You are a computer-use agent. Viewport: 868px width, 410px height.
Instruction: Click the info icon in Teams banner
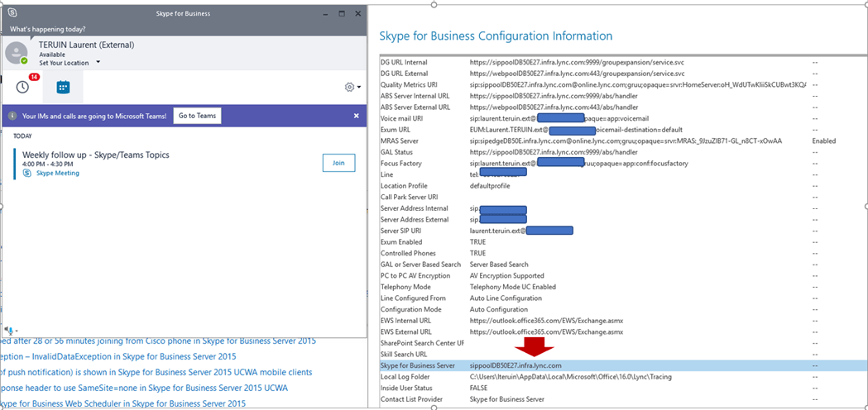tap(12, 116)
